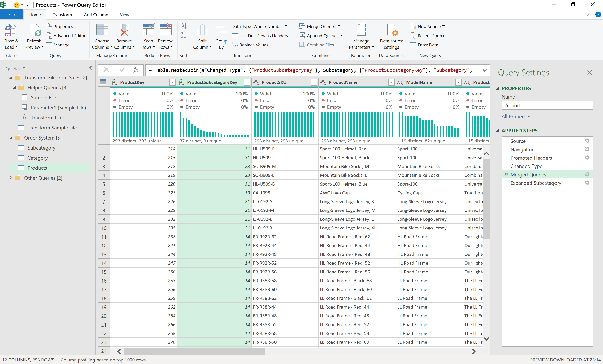Click the All Properties link
Image resolution: width=603 pixels, height=364 pixels.
coord(516,116)
